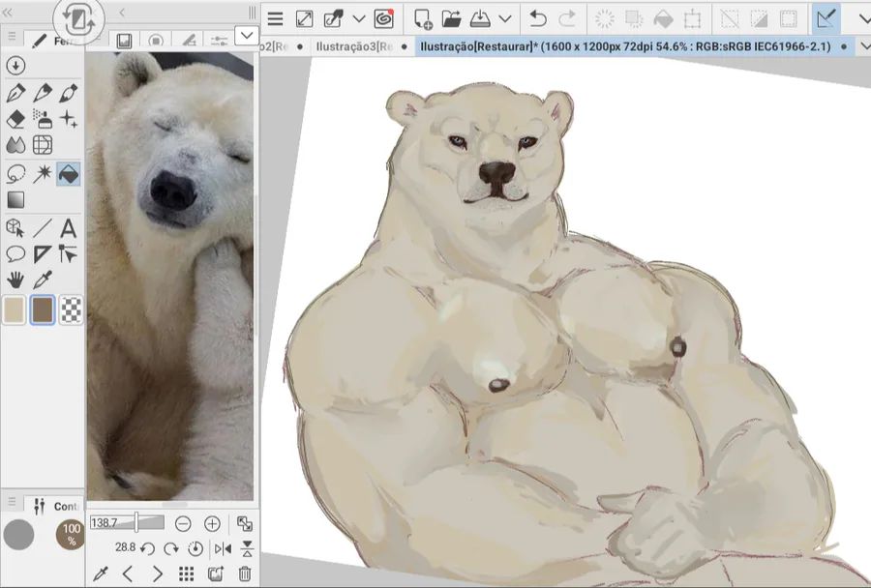This screenshot has height=588, width=871.
Task: Select the Operation object tool
Action: click(15, 228)
